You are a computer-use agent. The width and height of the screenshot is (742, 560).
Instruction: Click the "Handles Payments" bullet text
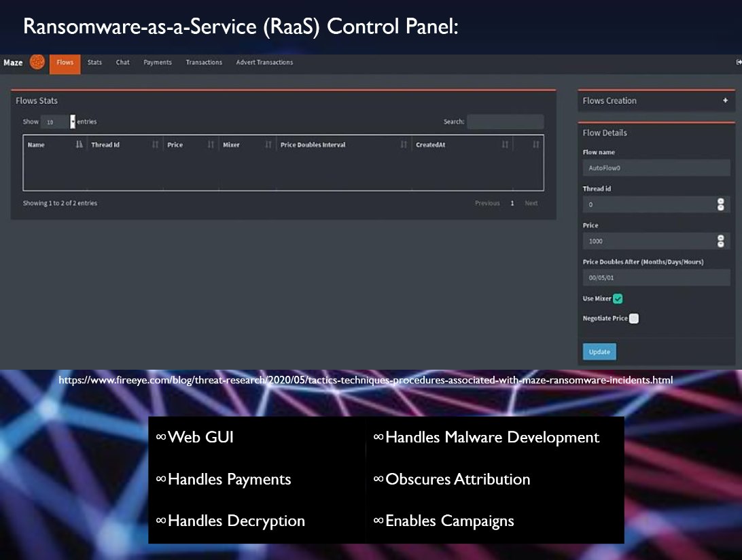point(230,479)
